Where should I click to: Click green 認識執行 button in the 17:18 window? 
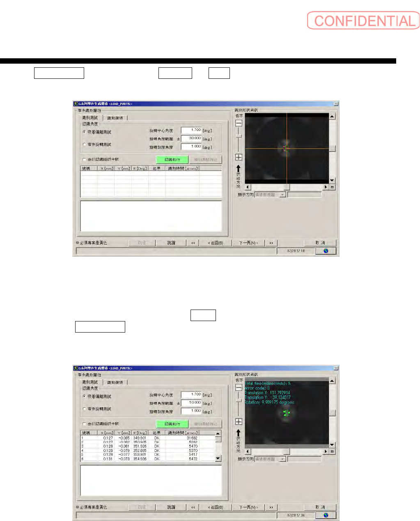point(172,159)
